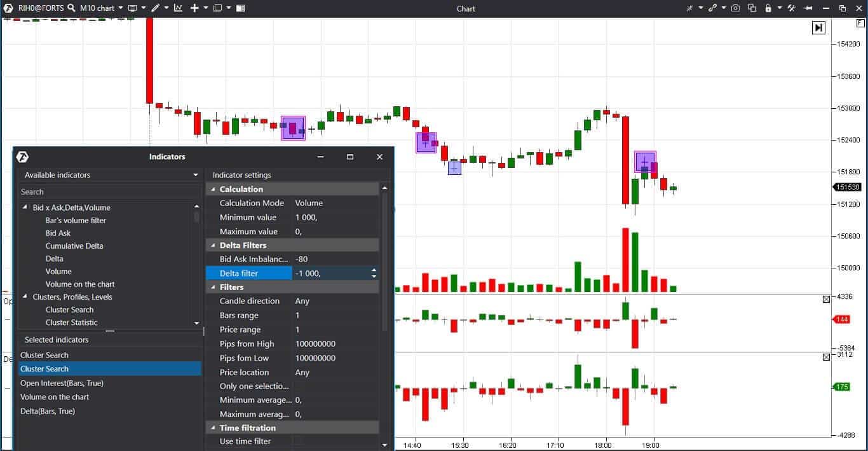
Task: Collapse the Delta Filters section
Action: point(214,245)
